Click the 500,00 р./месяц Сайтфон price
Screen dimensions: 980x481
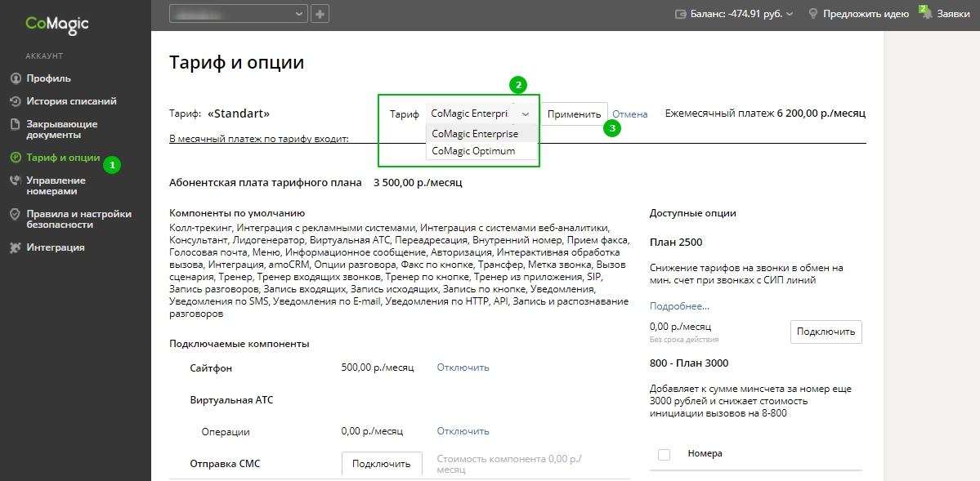click(378, 367)
